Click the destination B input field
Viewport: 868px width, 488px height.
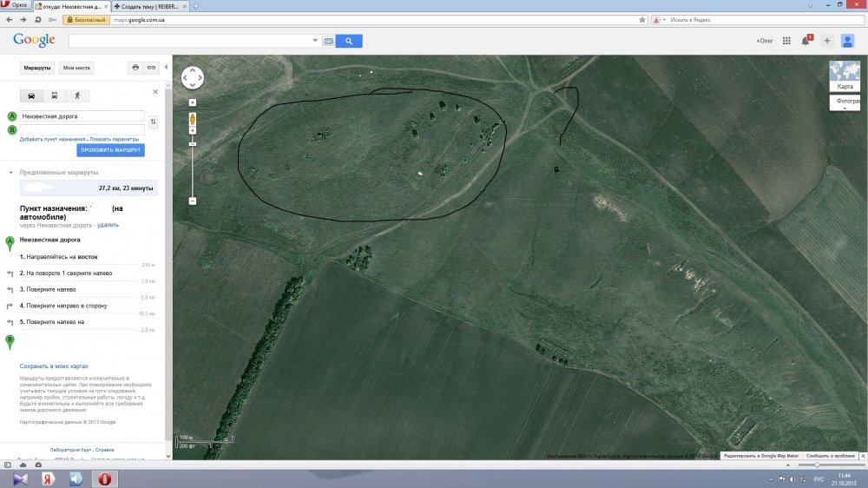coord(82,129)
